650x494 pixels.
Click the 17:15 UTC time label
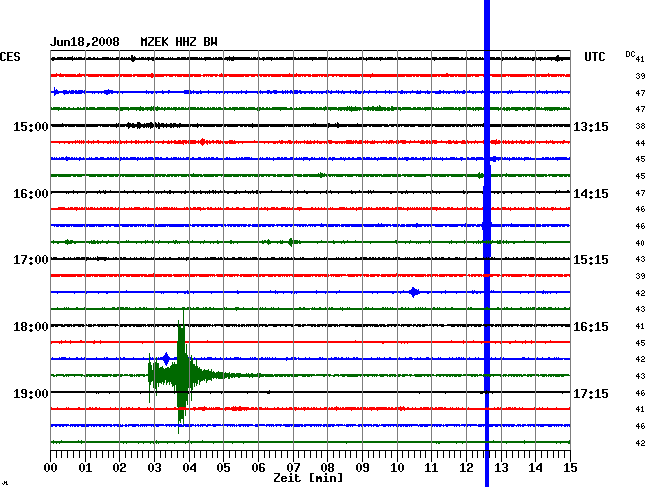pyautogui.click(x=591, y=393)
